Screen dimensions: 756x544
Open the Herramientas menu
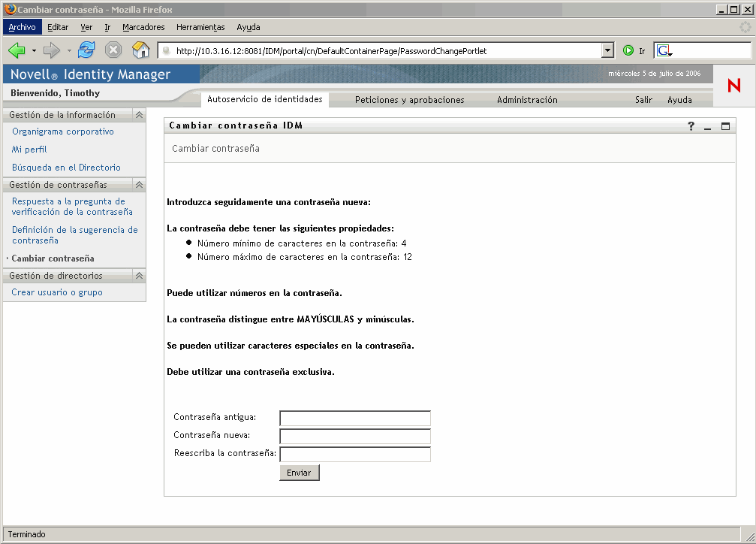pyautogui.click(x=200, y=27)
